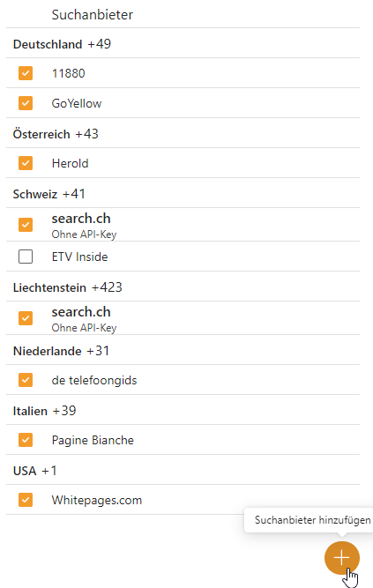The height and width of the screenshot is (588, 373).
Task: Uncheck search.ch under Schweiz +41
Action: coord(26,225)
